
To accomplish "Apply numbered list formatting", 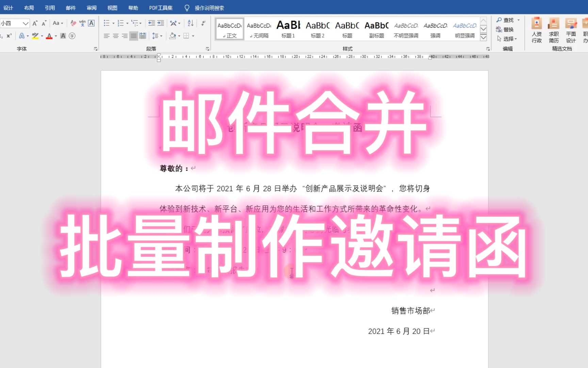I will [120, 23].
